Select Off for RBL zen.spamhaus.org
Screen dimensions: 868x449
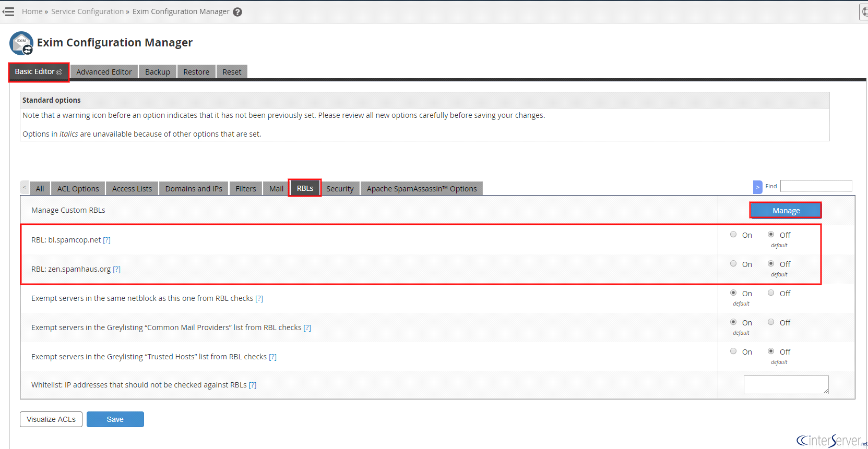771,264
